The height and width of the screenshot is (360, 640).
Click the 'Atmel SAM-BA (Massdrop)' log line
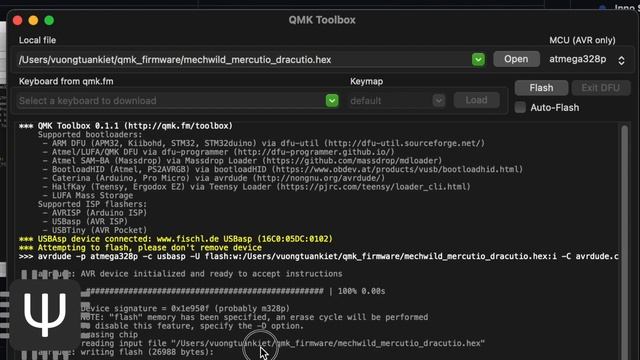point(242,161)
